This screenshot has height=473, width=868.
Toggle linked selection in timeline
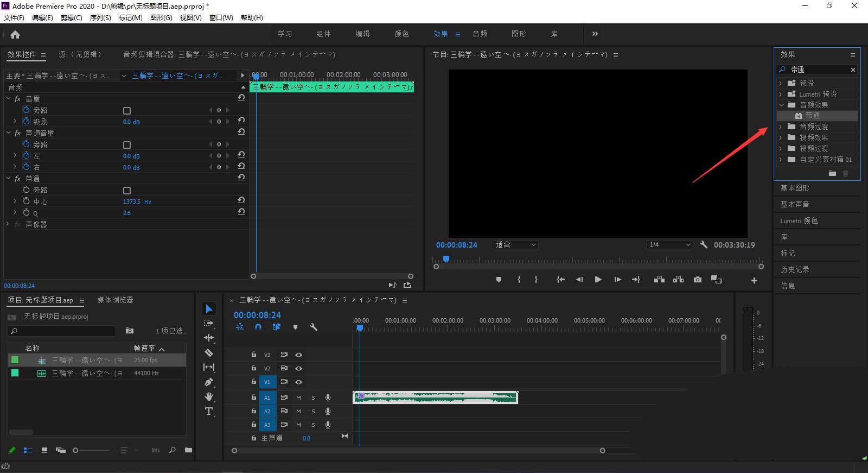tap(277, 327)
